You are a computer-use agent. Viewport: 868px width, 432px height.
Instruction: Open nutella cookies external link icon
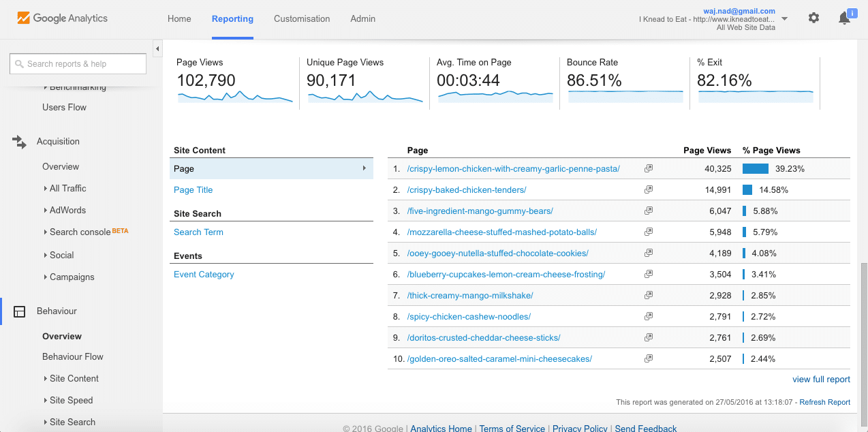click(x=649, y=253)
